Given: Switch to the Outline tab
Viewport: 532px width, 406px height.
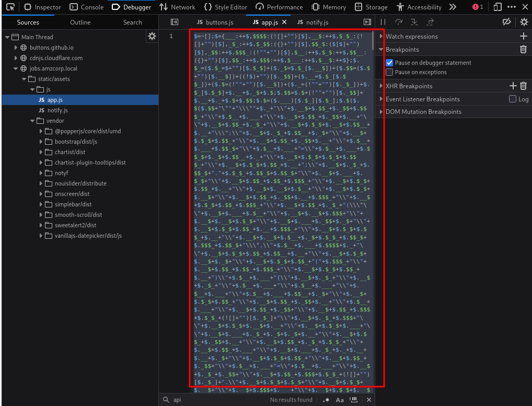Looking at the screenshot, I should pos(80,22).
